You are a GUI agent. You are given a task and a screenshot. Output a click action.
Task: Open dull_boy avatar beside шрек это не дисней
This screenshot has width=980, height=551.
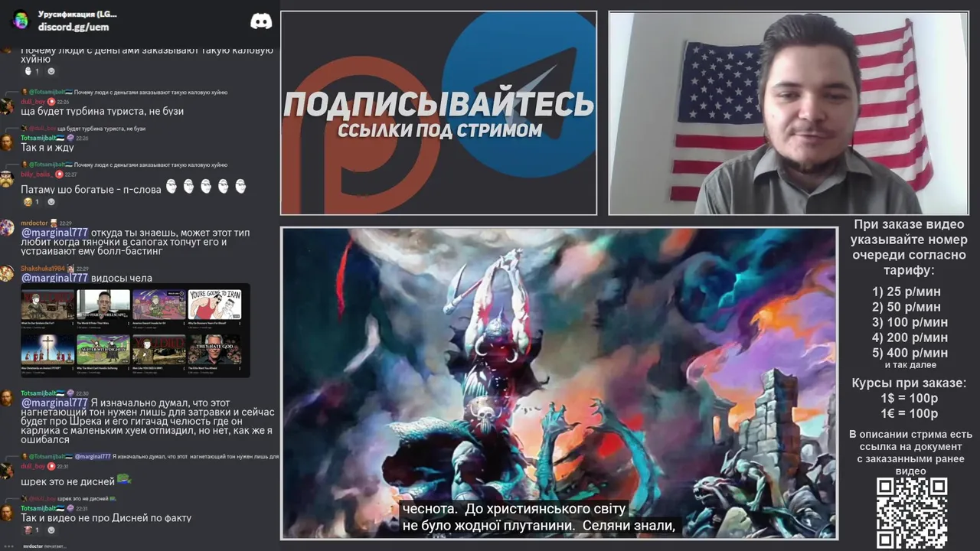coord(7,471)
